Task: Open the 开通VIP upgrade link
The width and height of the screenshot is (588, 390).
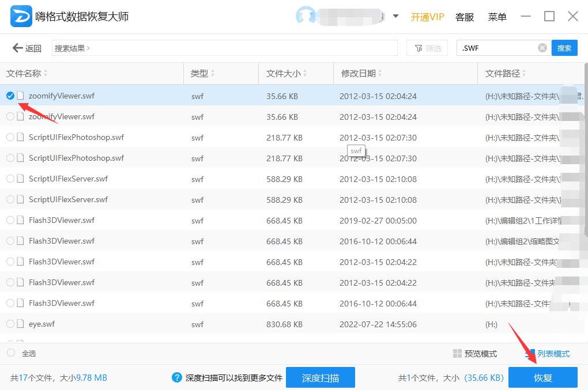Action: coord(427,17)
